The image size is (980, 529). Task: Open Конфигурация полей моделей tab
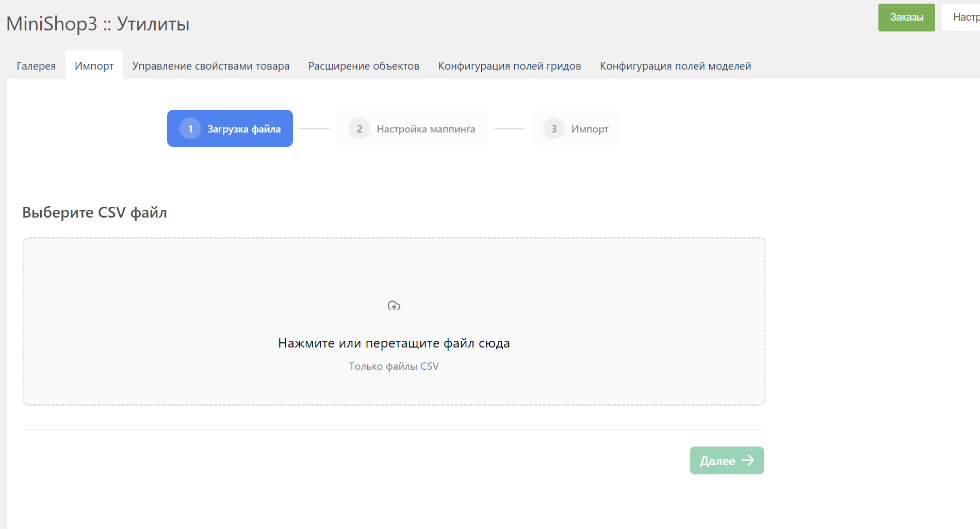[x=675, y=66]
